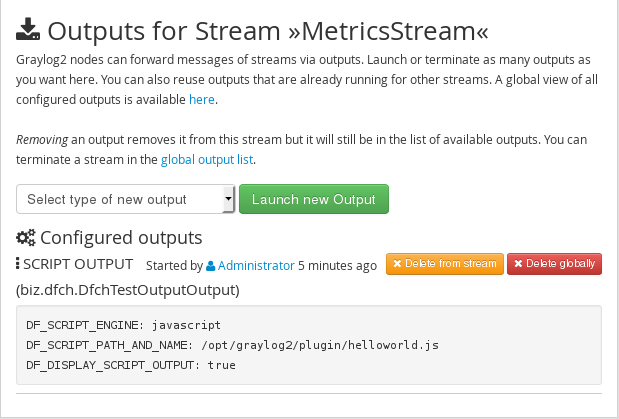Click the gears icon next to Configured outputs
This screenshot has width=619, height=419.
(26, 238)
